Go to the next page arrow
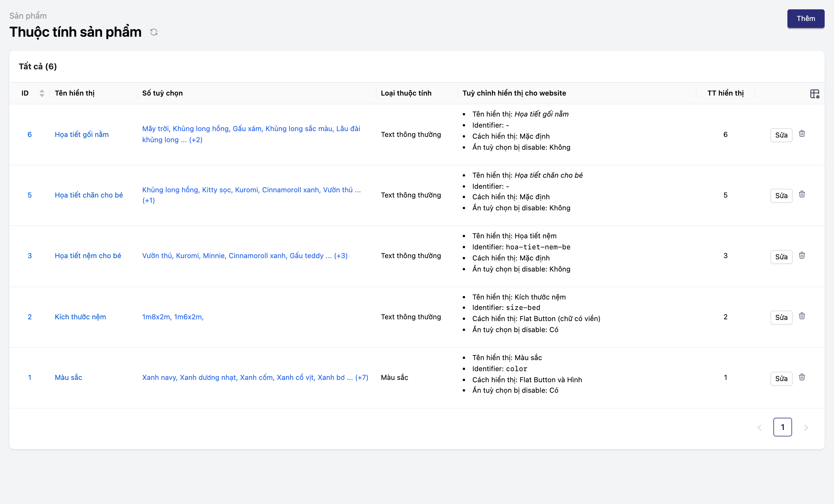834x504 pixels. pyautogui.click(x=805, y=427)
